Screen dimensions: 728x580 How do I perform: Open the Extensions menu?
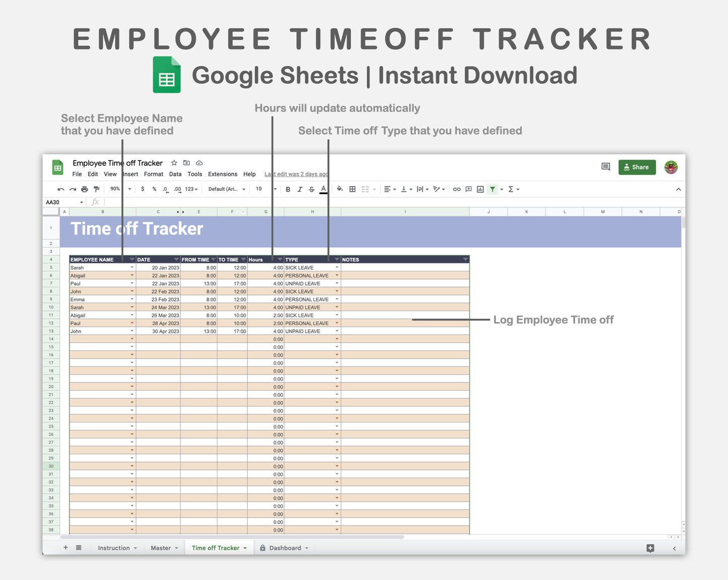point(222,174)
